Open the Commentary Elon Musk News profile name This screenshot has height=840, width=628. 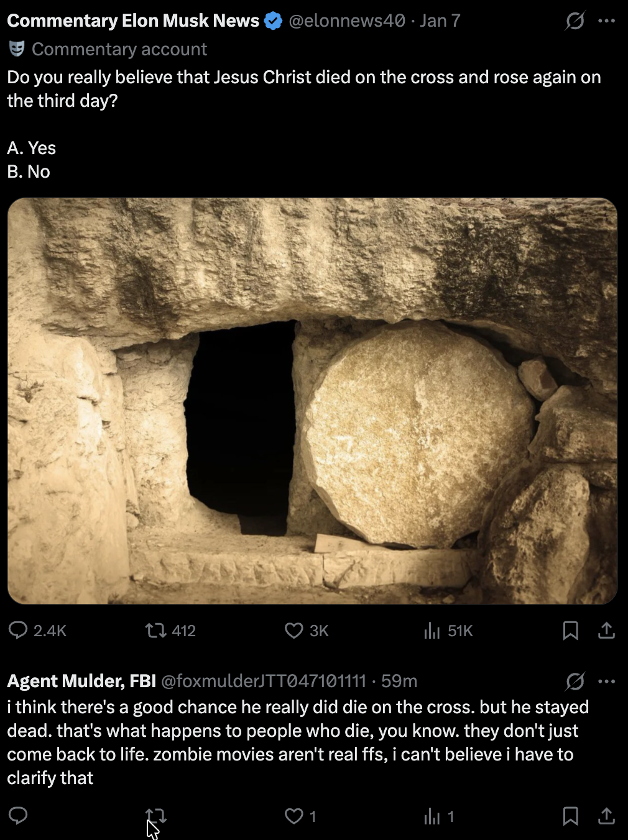[133, 21]
